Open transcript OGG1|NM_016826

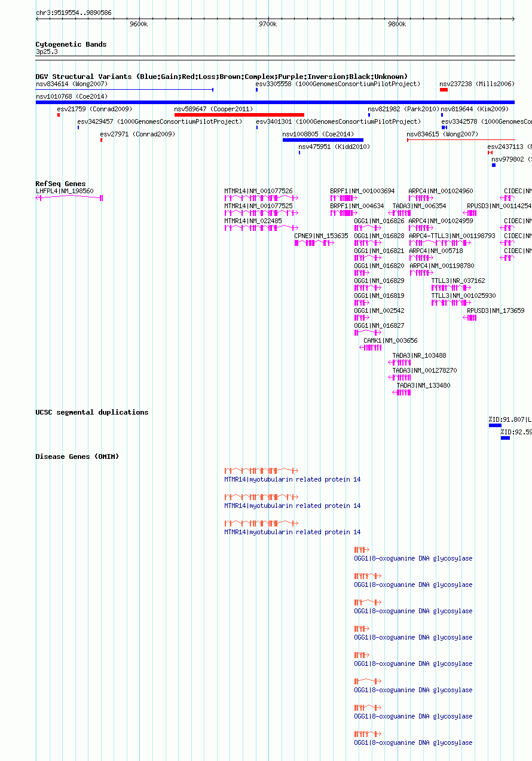[379, 221]
